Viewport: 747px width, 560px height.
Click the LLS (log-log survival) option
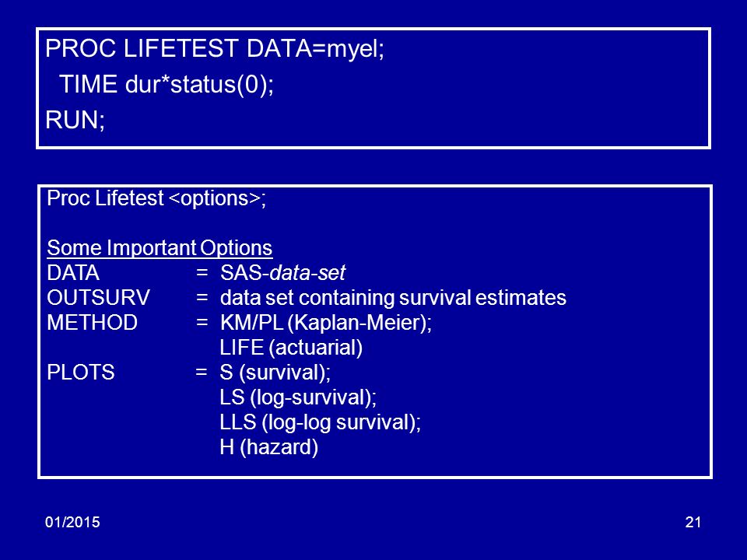tap(321, 422)
